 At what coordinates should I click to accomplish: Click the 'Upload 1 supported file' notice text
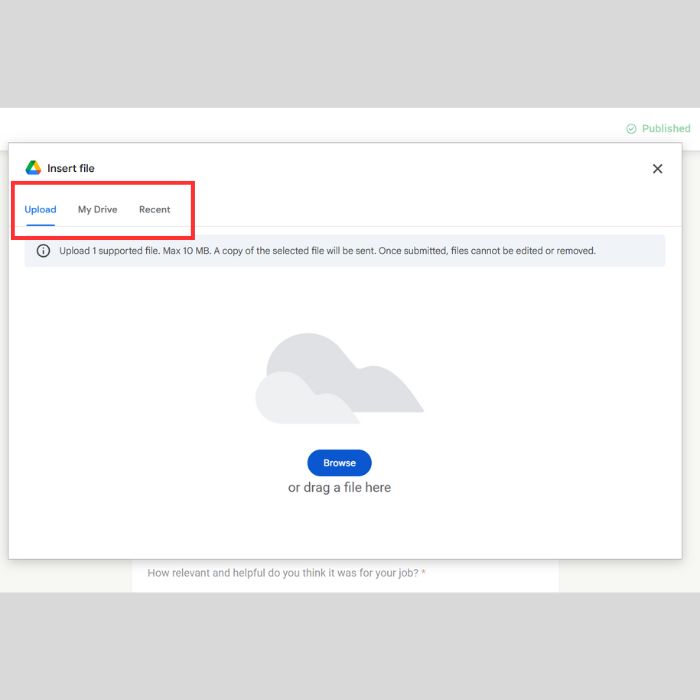click(327, 250)
